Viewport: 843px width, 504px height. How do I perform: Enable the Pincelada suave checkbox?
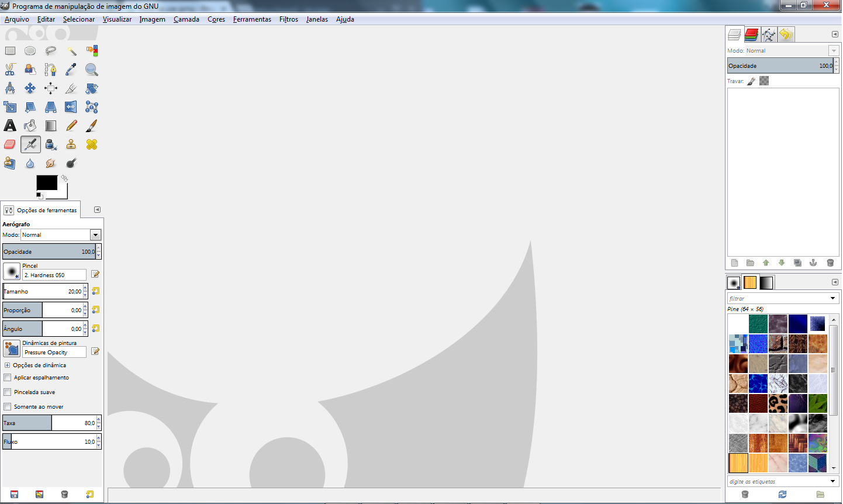[x=8, y=392]
